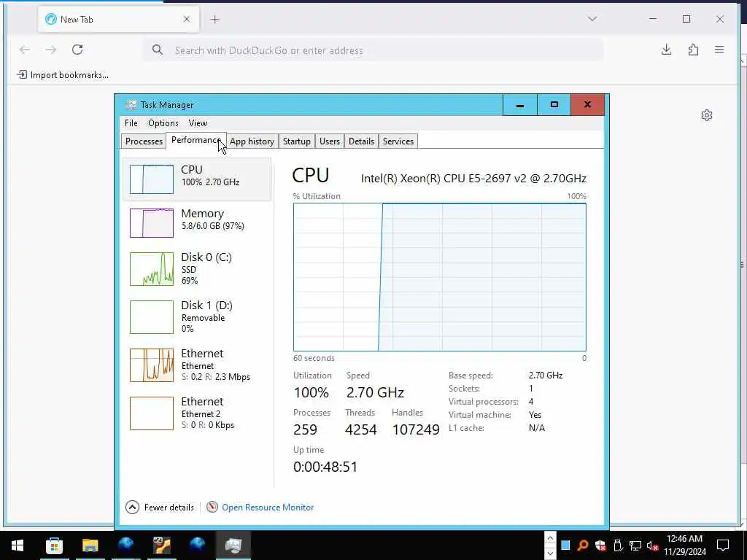This screenshot has width=747, height=560.
Task: Click the browser back arrow
Action: click(25, 50)
